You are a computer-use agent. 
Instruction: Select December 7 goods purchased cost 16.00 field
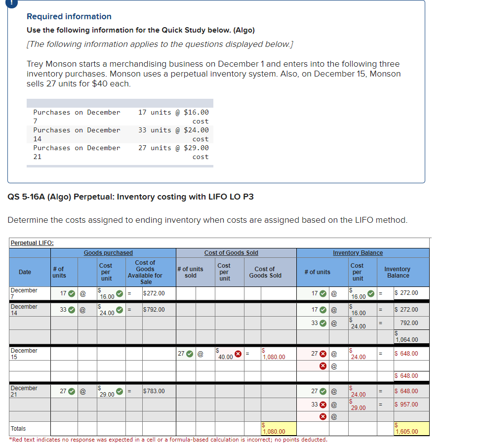point(111,293)
